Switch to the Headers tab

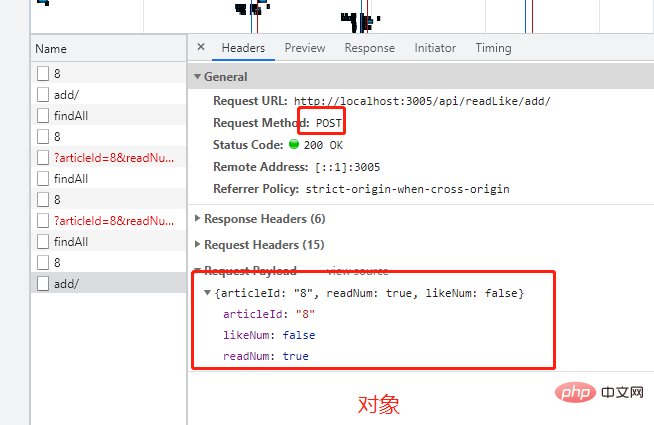243,48
